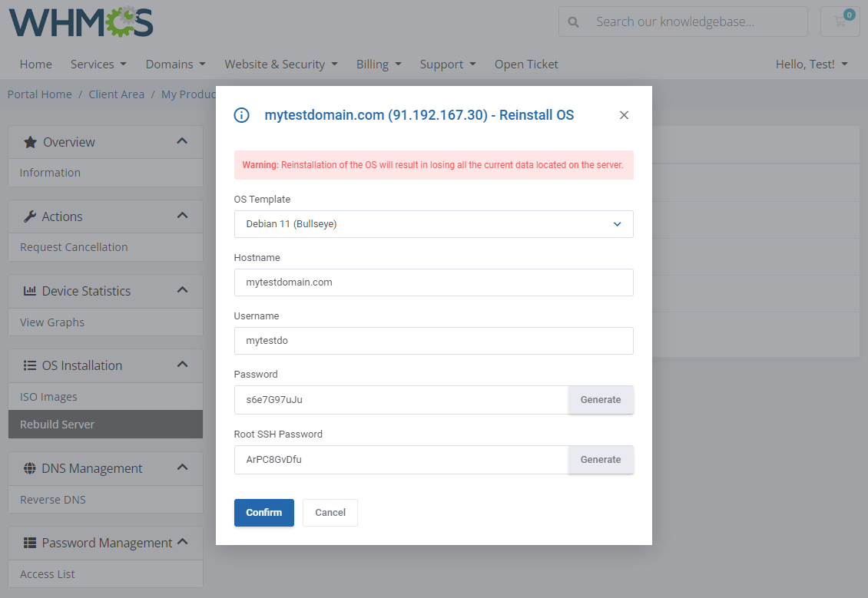Image resolution: width=868 pixels, height=598 pixels.
Task: Collapse the DNS Management sidebar section
Action: tap(182, 467)
